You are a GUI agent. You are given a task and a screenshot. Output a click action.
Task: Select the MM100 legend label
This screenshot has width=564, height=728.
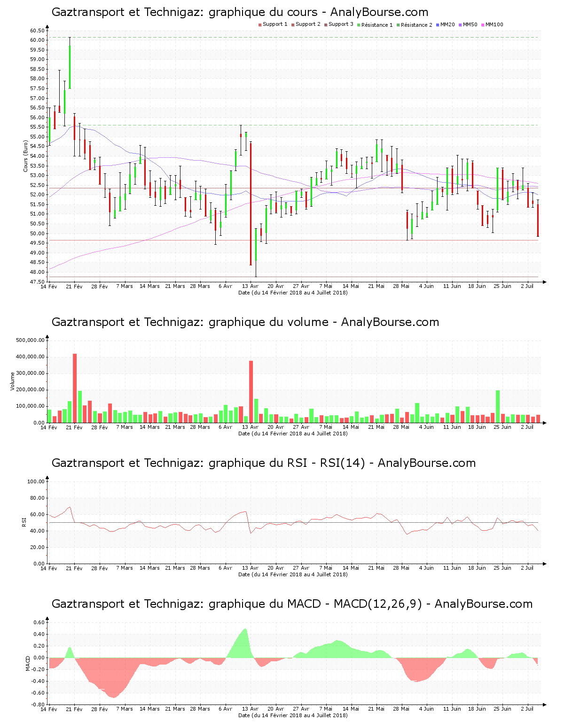pos(494,24)
